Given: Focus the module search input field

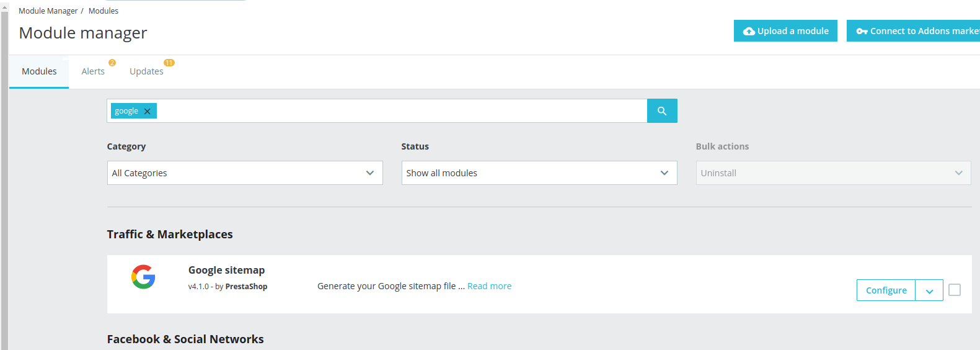Looking at the screenshot, I should coord(400,111).
